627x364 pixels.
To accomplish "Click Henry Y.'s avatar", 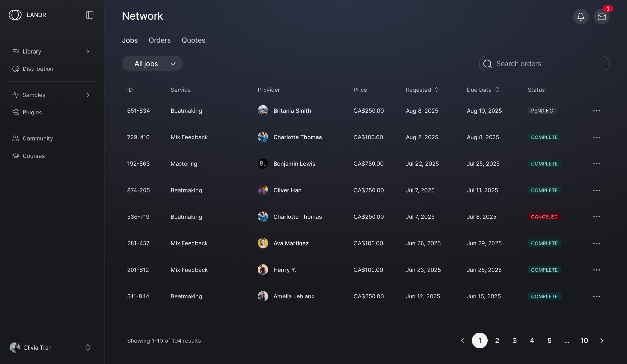I will click(x=263, y=270).
